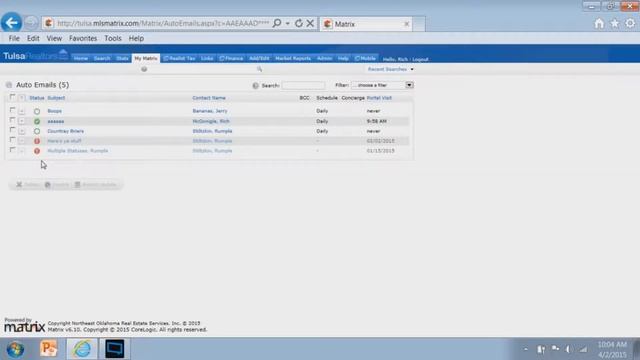Open contact Bananas, Jerry
The height and width of the screenshot is (360, 640).
pyautogui.click(x=210, y=111)
